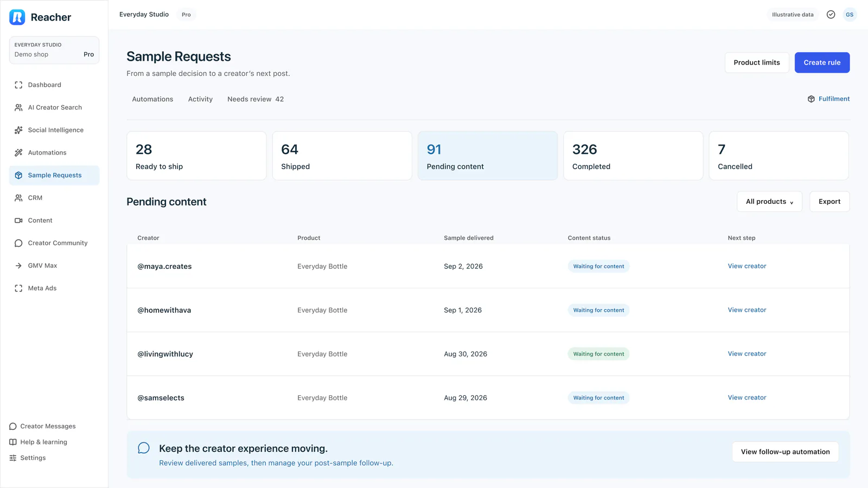Click the Creator column header
The width and height of the screenshot is (868, 488).
pyautogui.click(x=148, y=238)
